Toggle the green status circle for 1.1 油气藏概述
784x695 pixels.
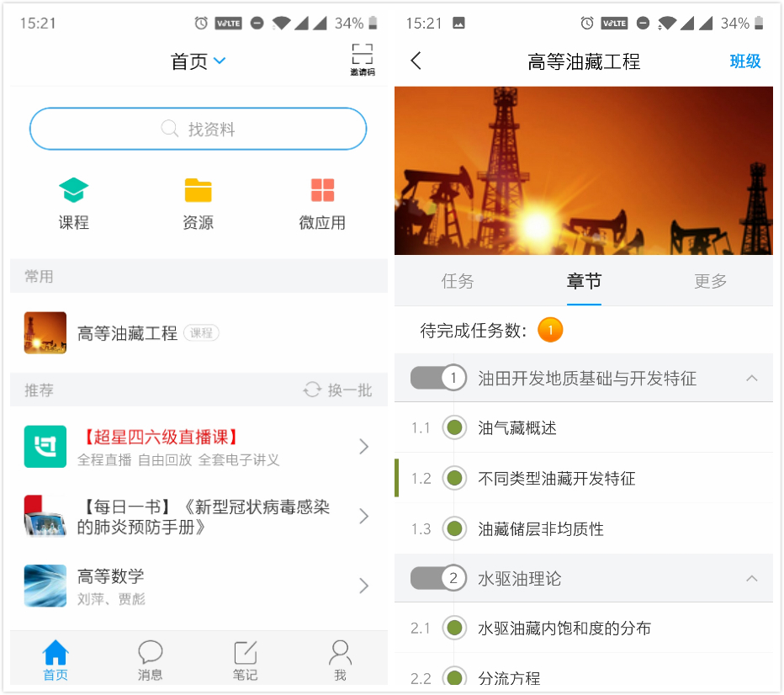point(454,427)
